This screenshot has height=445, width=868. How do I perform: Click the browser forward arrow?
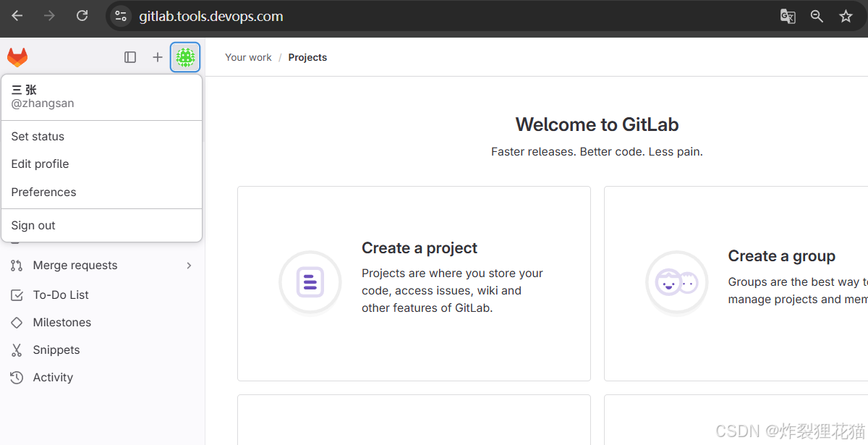(x=49, y=16)
